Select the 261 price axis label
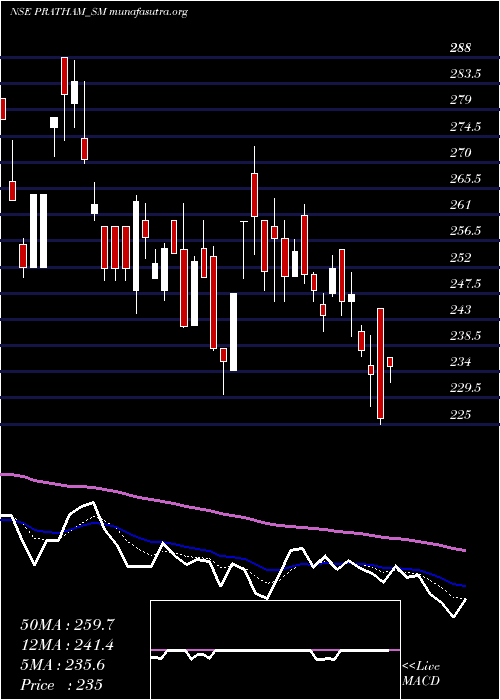This screenshot has width=500, height=700. [460, 205]
